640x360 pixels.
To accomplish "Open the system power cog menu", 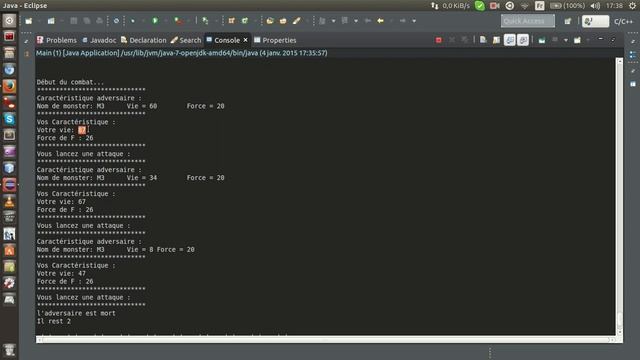I will click(632, 6).
